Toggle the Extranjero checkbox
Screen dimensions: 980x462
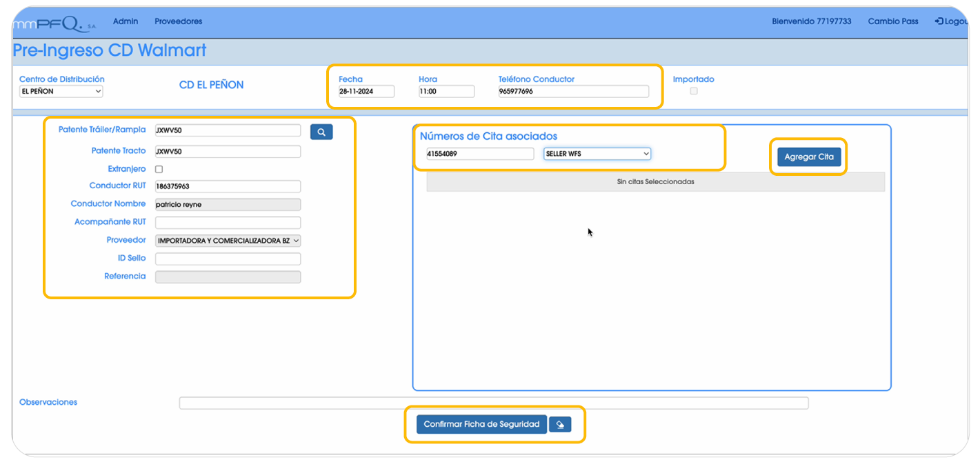tap(159, 169)
